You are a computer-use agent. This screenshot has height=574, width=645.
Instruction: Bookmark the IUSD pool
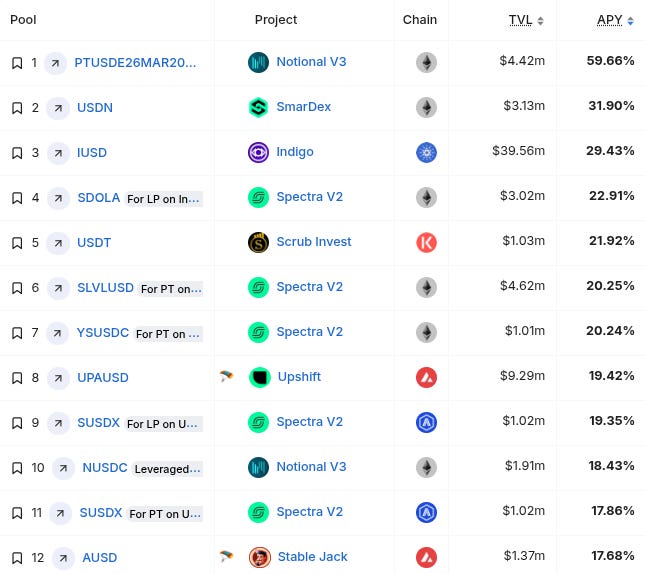(17, 153)
